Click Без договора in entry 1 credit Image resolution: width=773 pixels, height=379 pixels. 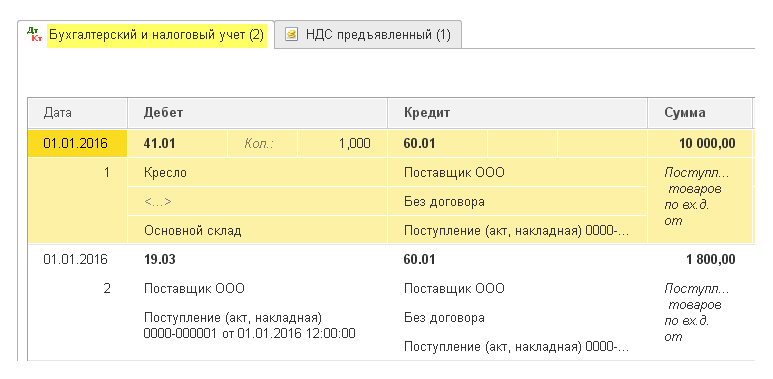tap(517, 201)
